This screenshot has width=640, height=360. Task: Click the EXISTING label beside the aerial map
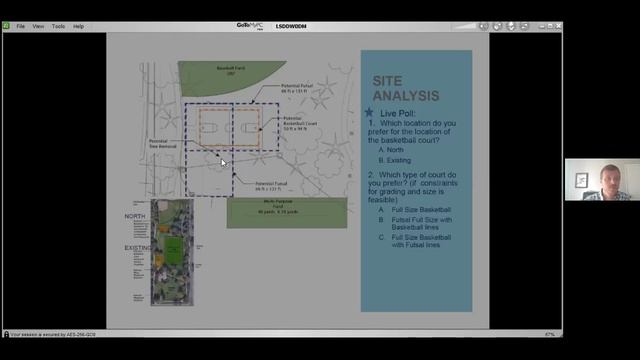point(138,248)
